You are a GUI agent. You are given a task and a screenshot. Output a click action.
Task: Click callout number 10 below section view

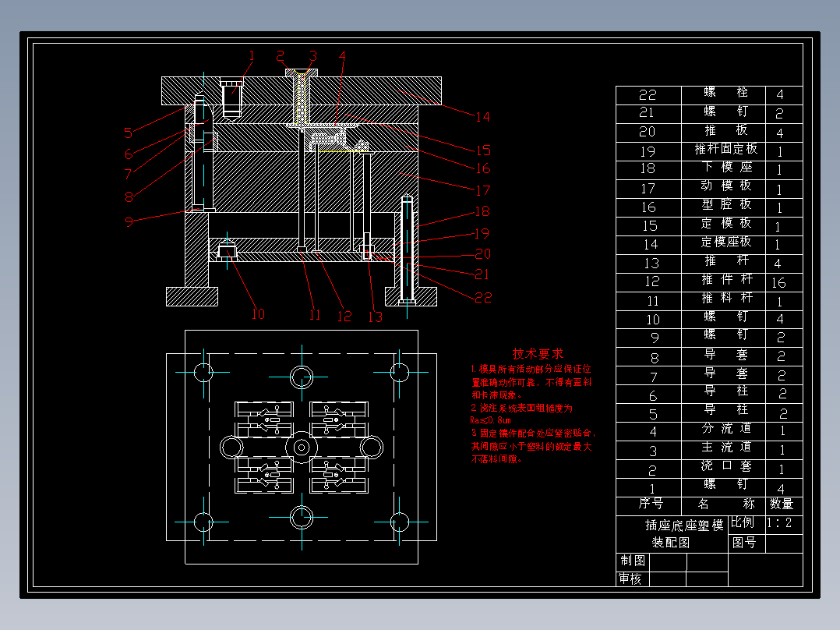(x=258, y=314)
